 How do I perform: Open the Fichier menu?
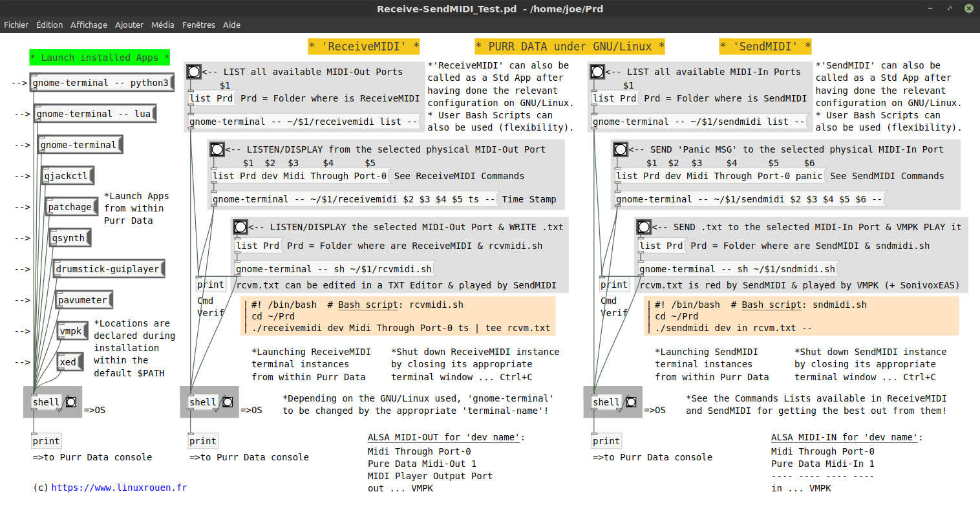coord(16,25)
